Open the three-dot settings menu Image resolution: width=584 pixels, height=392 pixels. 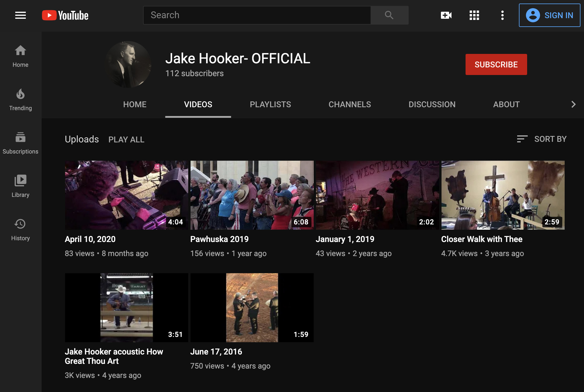[502, 15]
